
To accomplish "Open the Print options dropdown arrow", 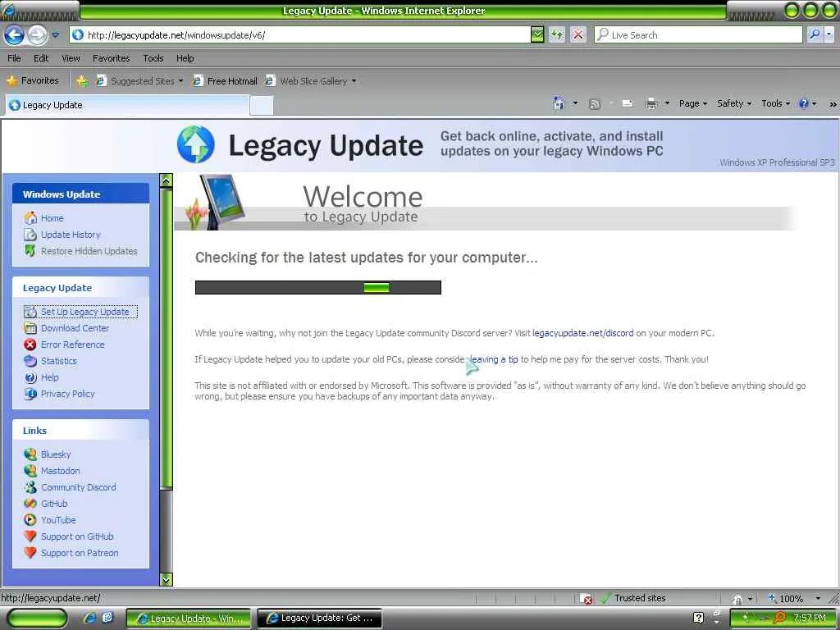I will pyautogui.click(x=667, y=103).
